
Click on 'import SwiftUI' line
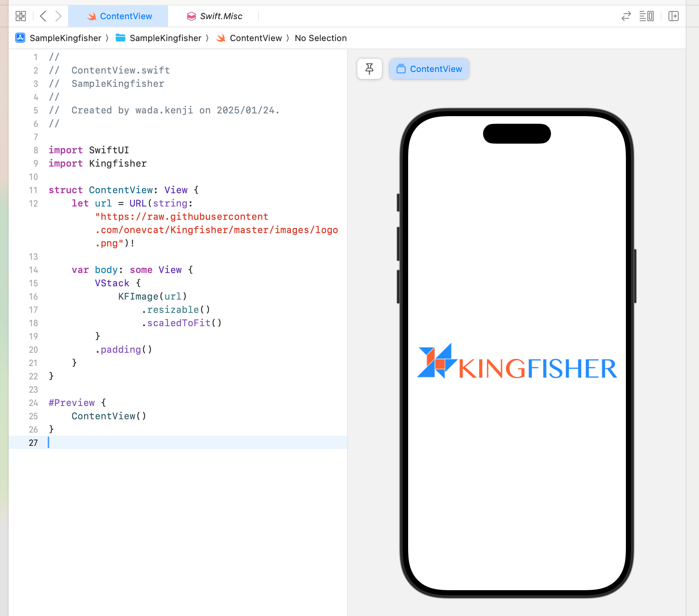tap(89, 150)
